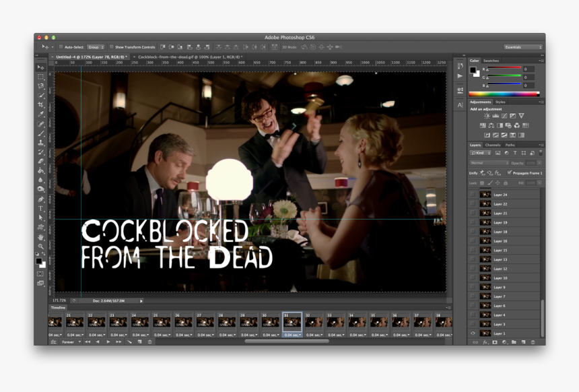Show Layer 4 via visibility box
The width and height of the screenshot is (579, 392).
(473, 315)
